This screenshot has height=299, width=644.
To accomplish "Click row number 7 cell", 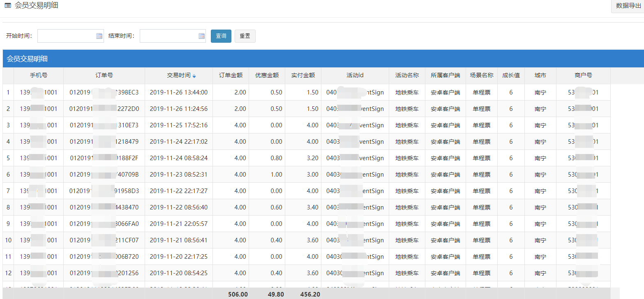I will click(8, 191).
